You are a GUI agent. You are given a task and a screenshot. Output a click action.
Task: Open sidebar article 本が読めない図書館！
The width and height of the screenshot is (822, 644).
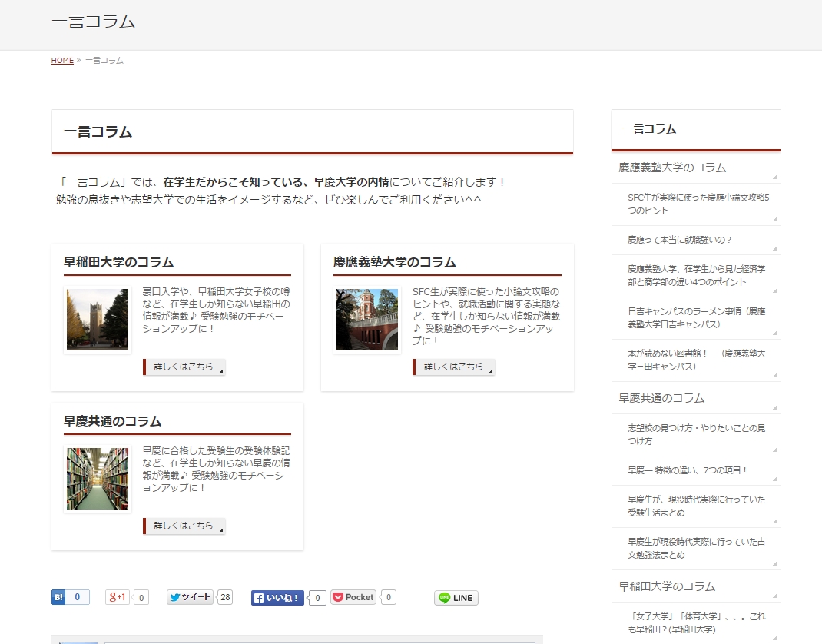[696, 360]
